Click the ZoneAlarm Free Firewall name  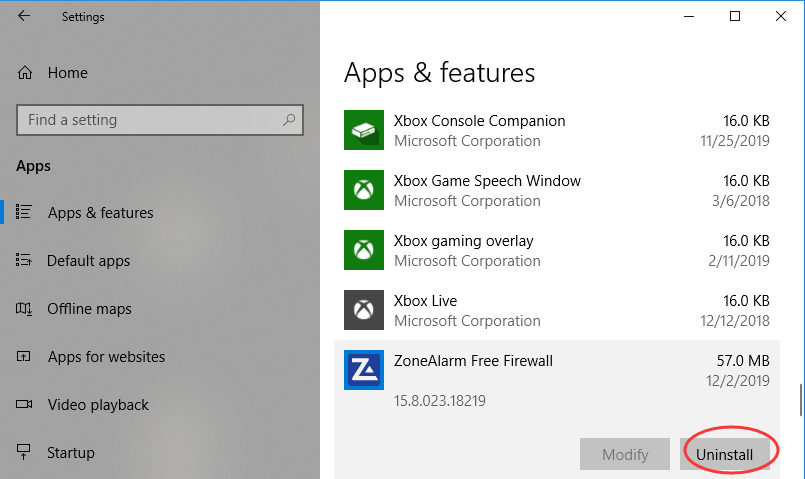coord(473,361)
